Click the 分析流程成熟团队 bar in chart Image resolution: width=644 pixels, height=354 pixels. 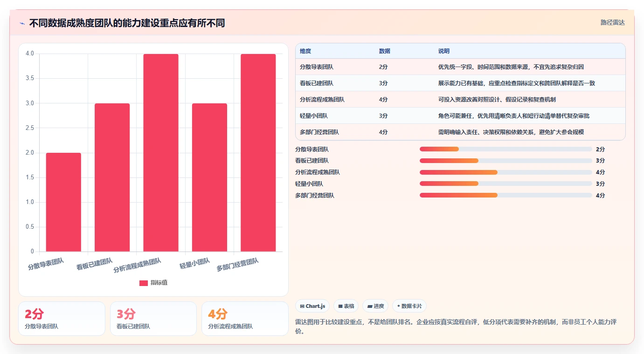tap(161, 153)
